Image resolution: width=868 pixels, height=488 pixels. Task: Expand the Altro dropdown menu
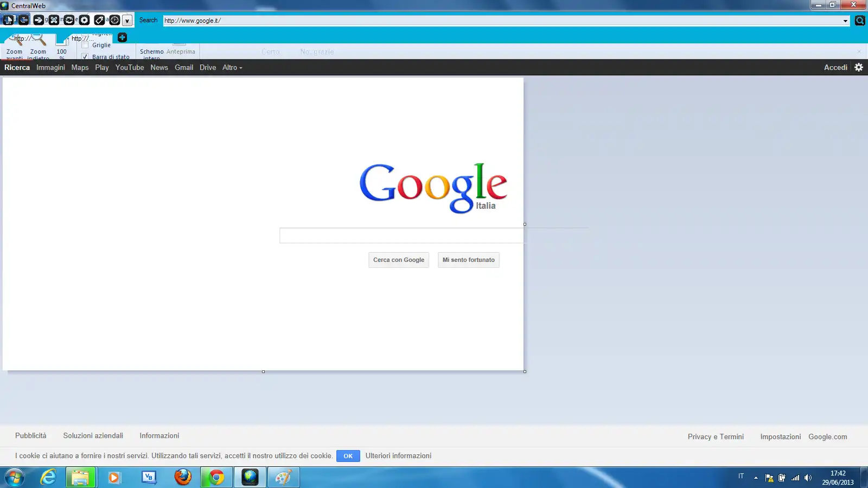(232, 68)
